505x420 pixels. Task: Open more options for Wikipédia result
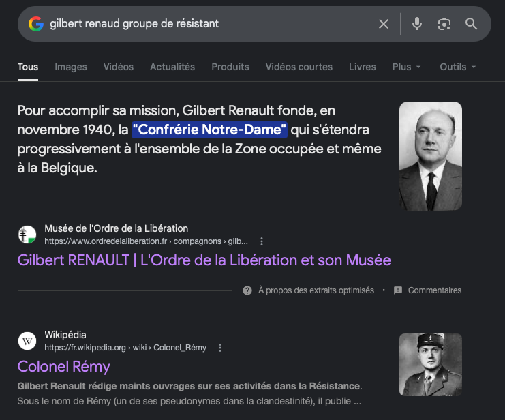point(220,348)
